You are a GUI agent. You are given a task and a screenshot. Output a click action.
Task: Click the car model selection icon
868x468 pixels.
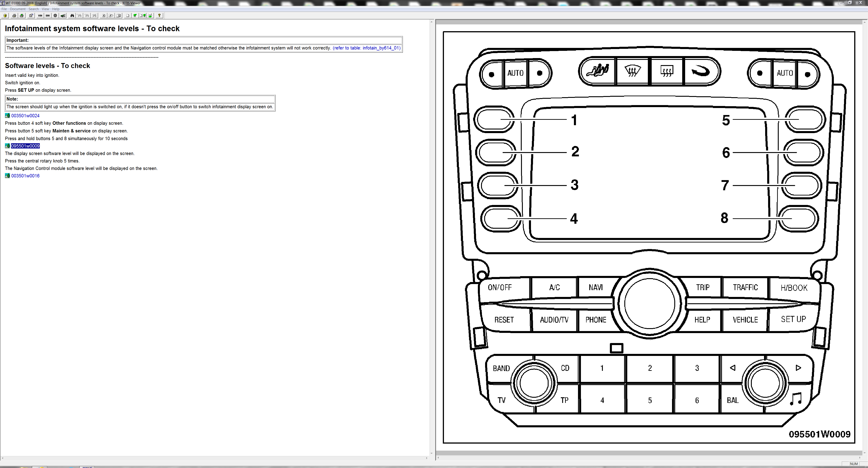pos(63,16)
